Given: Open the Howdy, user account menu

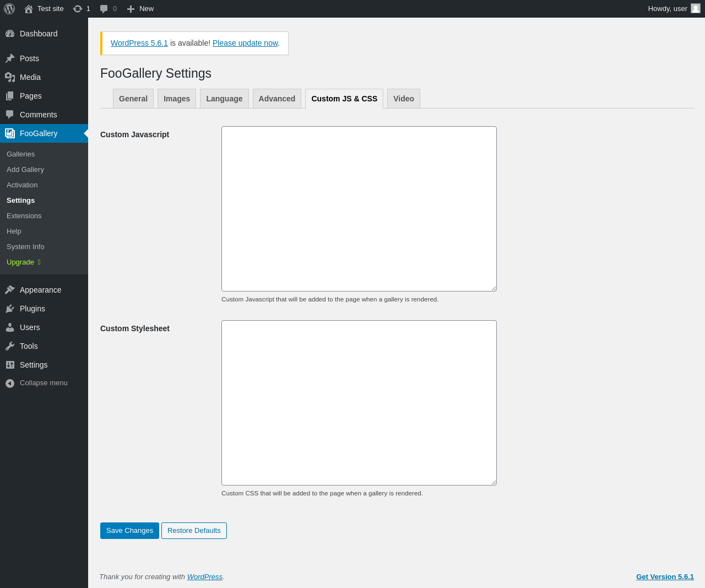Looking at the screenshot, I should click(x=674, y=9).
